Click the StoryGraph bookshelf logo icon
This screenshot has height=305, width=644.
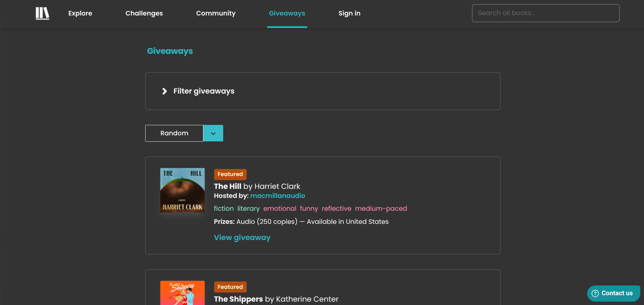coord(42,13)
